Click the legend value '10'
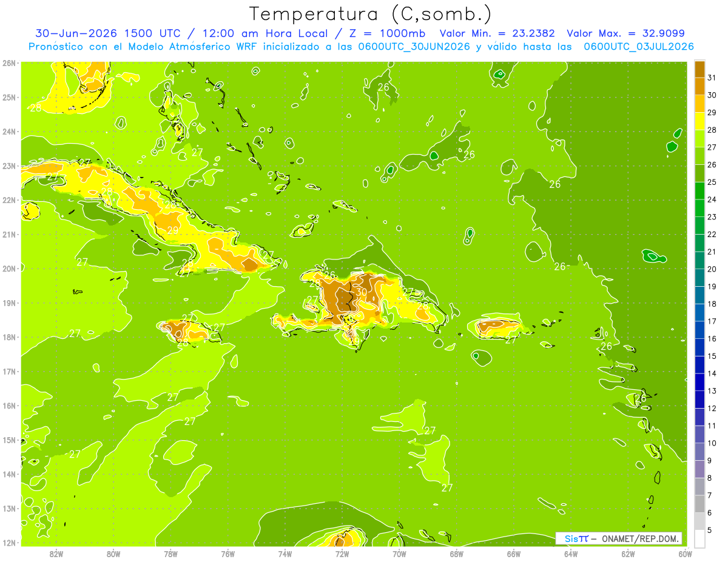728x562 pixels. click(x=712, y=443)
